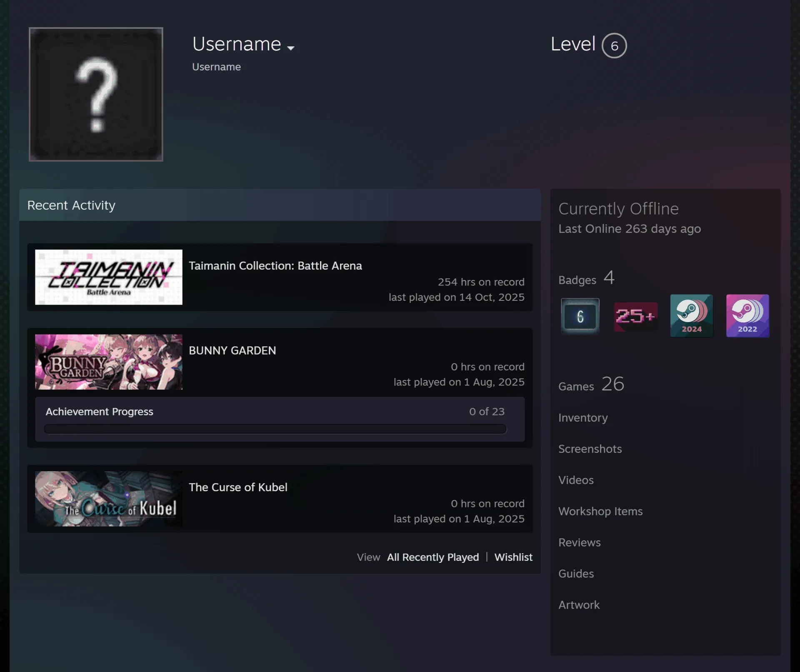Open the pink 25+ games badge
This screenshot has height=672, width=800.
636,317
